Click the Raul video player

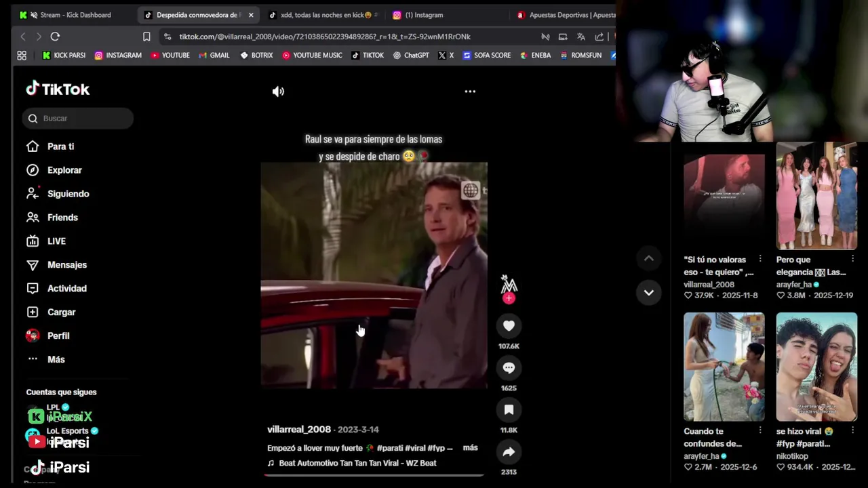(x=374, y=275)
